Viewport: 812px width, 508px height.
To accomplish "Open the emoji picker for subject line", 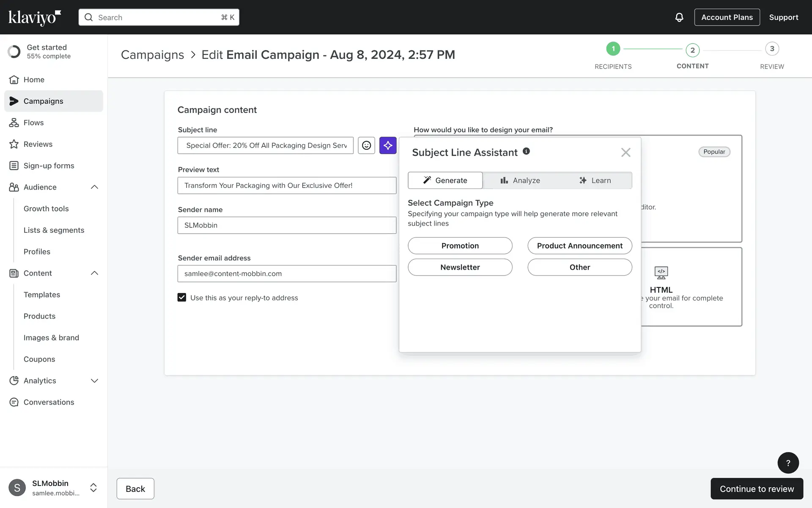I will pos(366,145).
